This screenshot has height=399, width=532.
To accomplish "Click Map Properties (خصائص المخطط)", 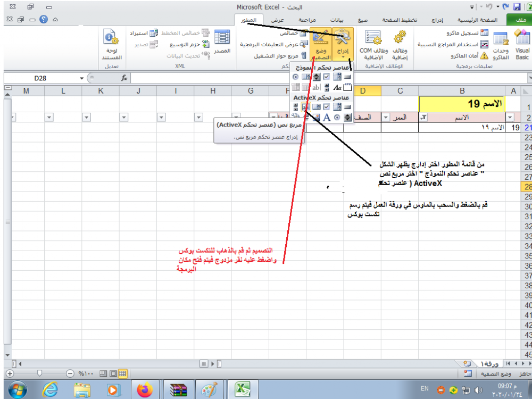I will click(185, 33).
